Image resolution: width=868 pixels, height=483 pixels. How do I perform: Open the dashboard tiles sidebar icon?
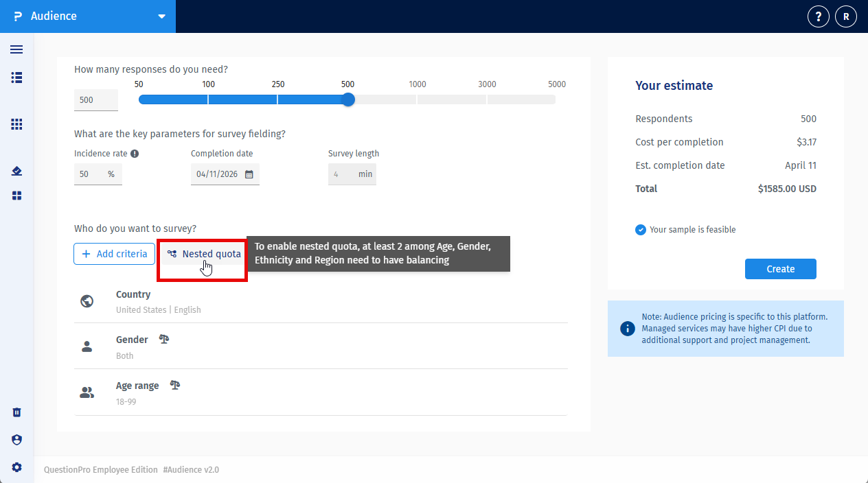click(16, 196)
